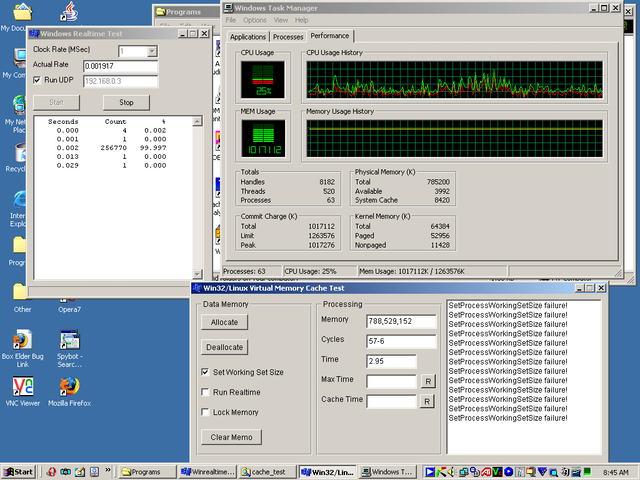Switch to Processes tab
This screenshot has width=640, height=480.
(288, 37)
